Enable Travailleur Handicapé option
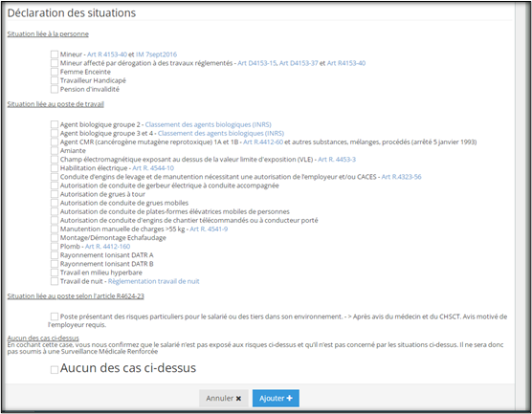Viewport: 532px width, 414px height. (55, 80)
